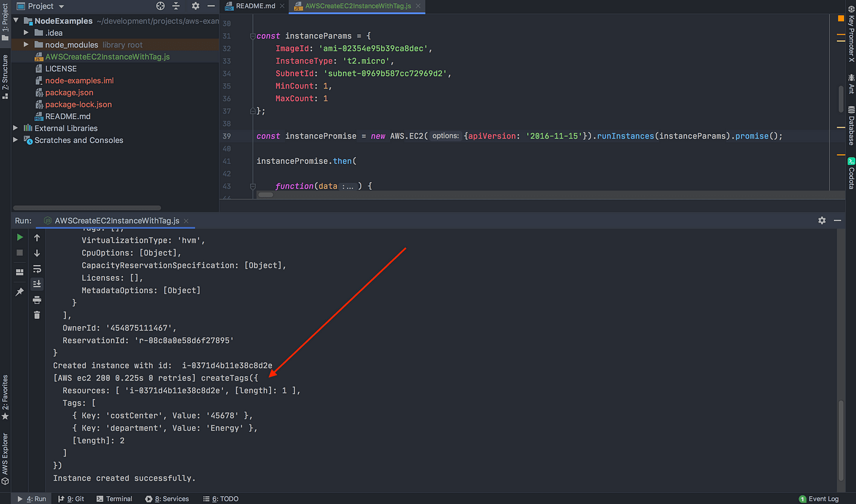The width and height of the screenshot is (856, 504).
Task: Click the ReservationId value in console output
Action: click(x=184, y=340)
